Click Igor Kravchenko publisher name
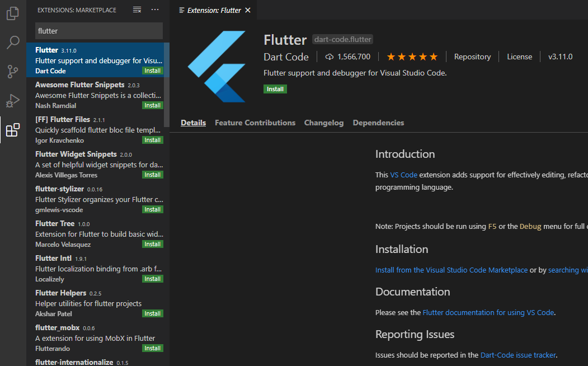This screenshot has width=588, height=366. pos(60,140)
